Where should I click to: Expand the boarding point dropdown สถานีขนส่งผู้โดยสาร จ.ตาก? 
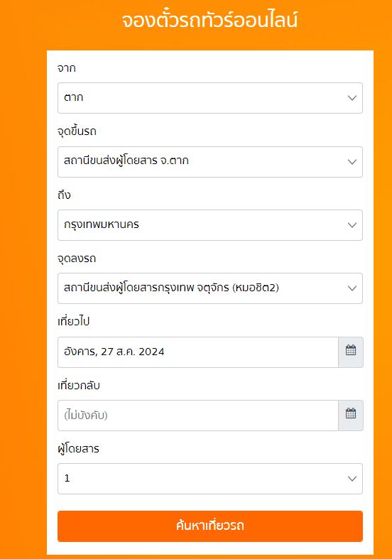tap(210, 162)
